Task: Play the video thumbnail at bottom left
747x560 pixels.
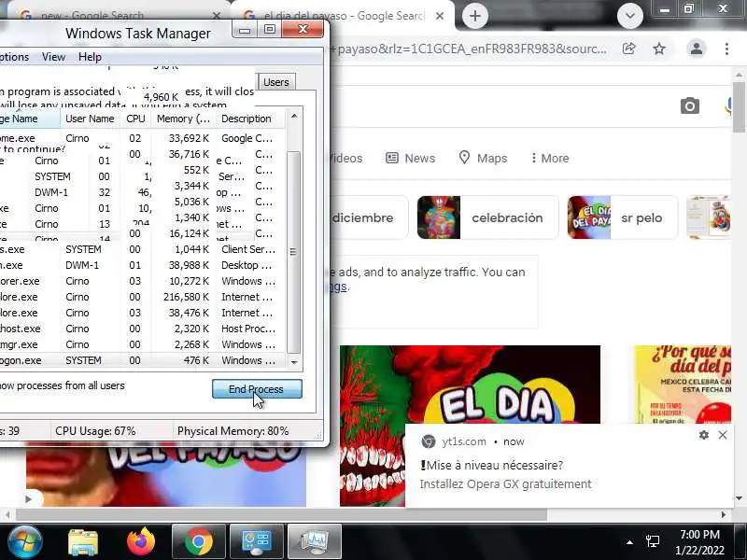Action: 28,499
